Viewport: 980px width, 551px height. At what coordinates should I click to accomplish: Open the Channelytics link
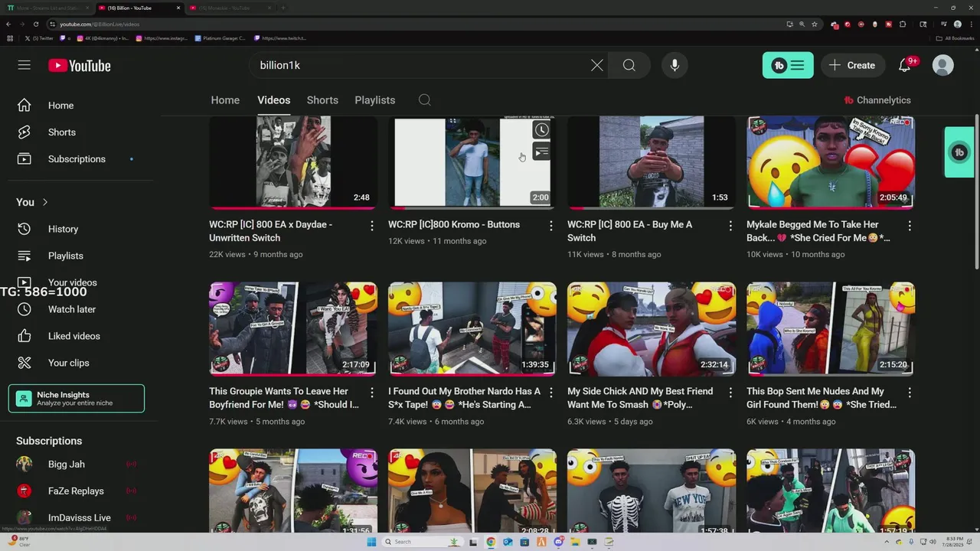(877, 100)
